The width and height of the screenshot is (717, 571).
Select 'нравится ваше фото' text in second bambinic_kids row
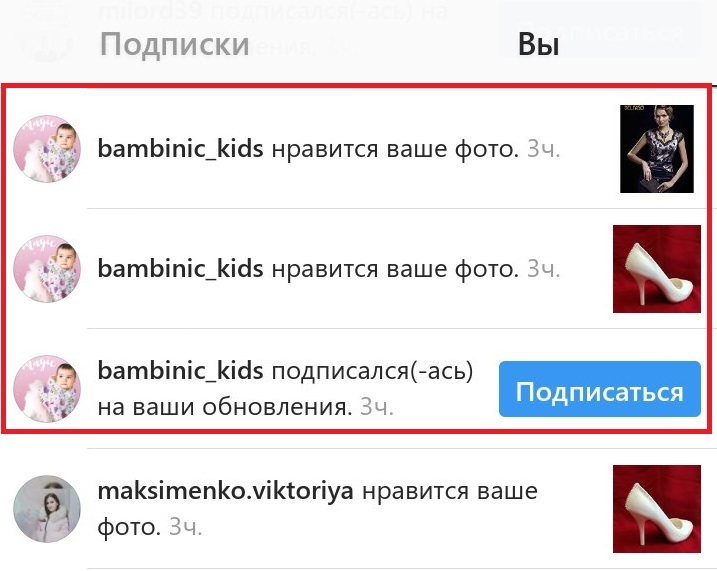395,269
